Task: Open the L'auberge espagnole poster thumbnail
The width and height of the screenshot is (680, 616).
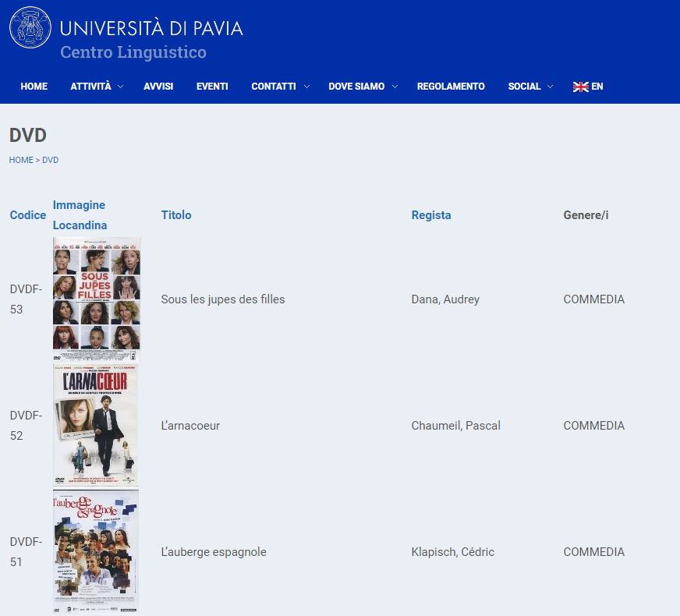Action: [97, 552]
